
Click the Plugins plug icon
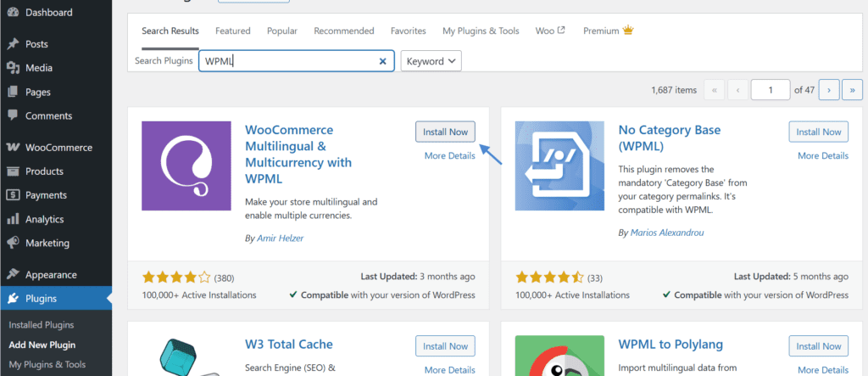[14, 299]
